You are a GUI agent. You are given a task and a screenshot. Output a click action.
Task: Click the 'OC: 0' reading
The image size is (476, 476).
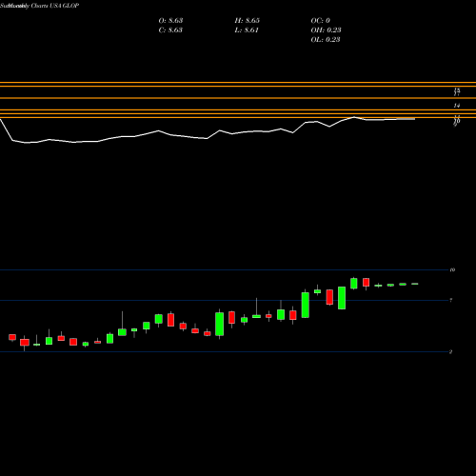pos(321,20)
